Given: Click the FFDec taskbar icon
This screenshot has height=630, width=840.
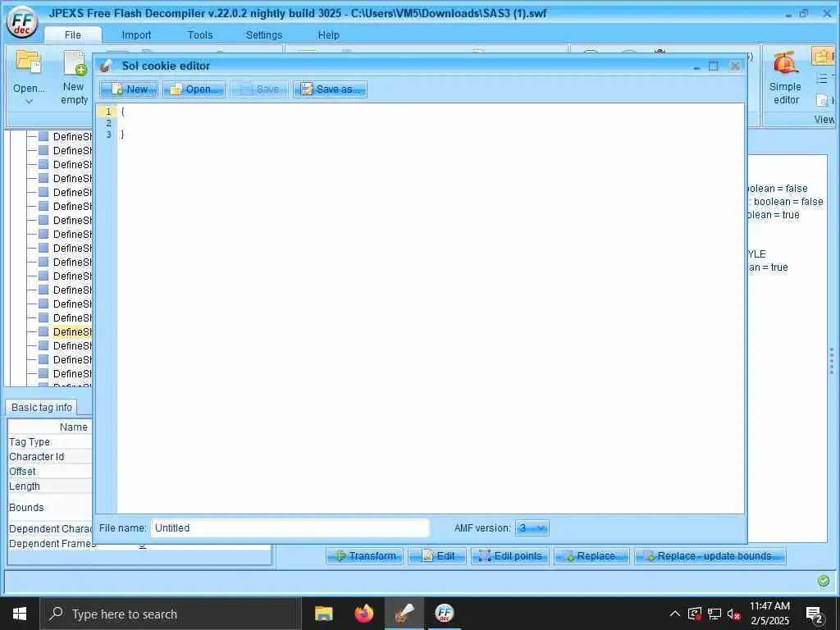Looking at the screenshot, I should [x=444, y=614].
